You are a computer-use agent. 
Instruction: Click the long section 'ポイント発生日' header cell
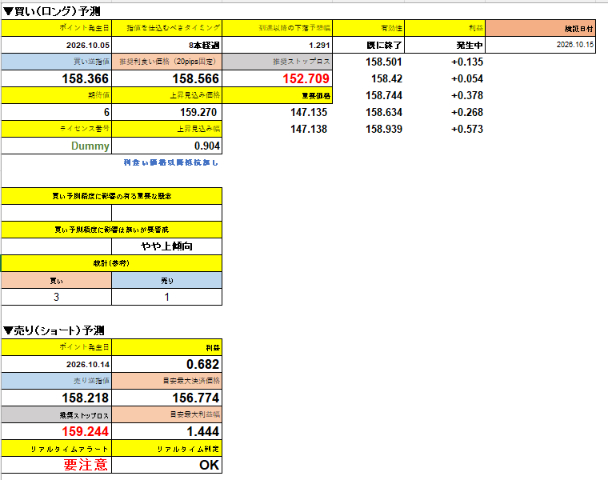coord(56,28)
